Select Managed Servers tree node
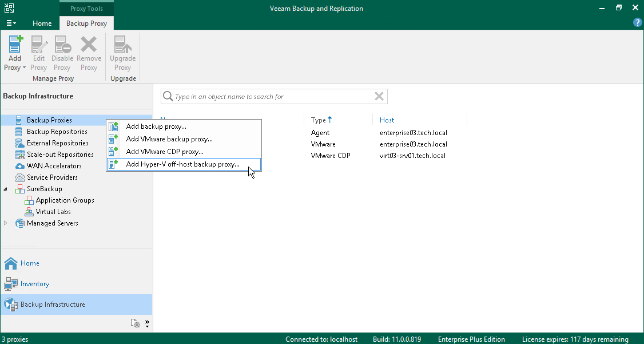This screenshot has height=344, width=644. point(52,223)
